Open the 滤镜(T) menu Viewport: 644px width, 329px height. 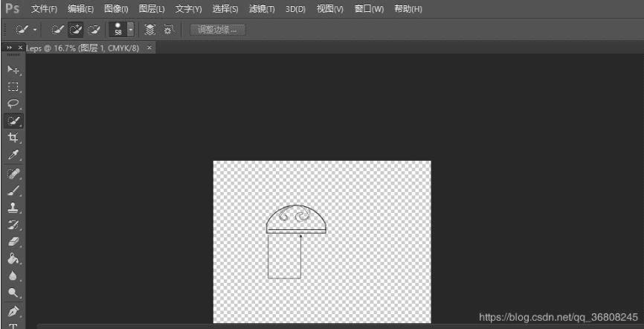pos(262,9)
